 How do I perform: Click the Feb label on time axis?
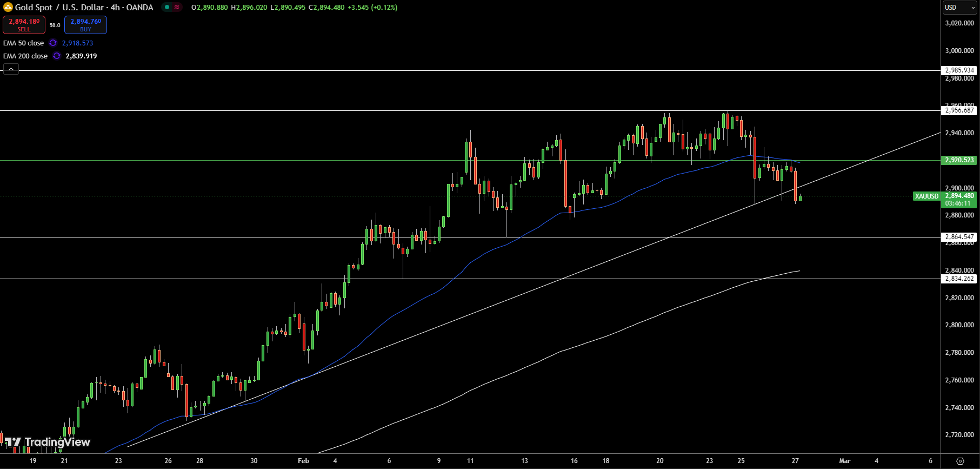pos(303,461)
